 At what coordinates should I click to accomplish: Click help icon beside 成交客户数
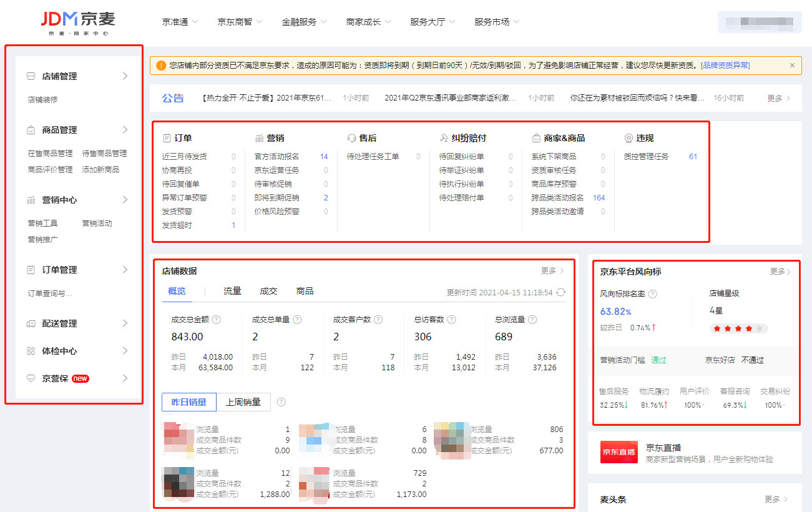[x=378, y=320]
